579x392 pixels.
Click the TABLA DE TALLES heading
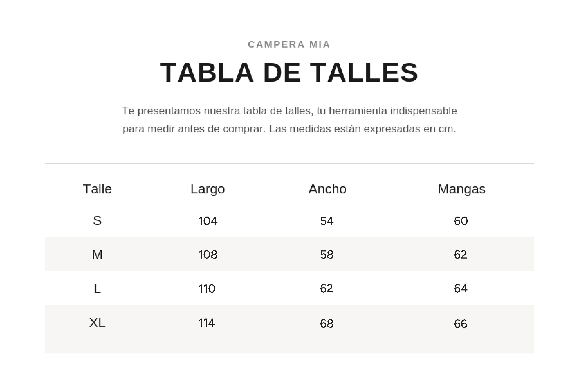(x=289, y=72)
